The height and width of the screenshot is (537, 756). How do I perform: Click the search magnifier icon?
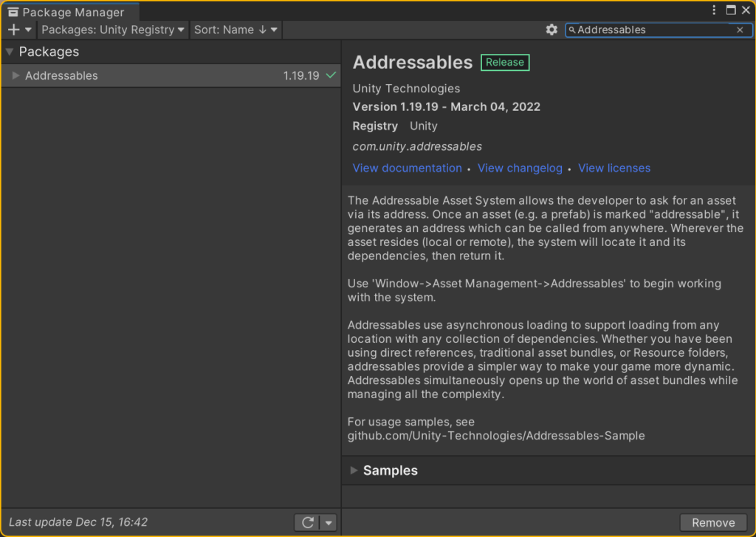572,30
